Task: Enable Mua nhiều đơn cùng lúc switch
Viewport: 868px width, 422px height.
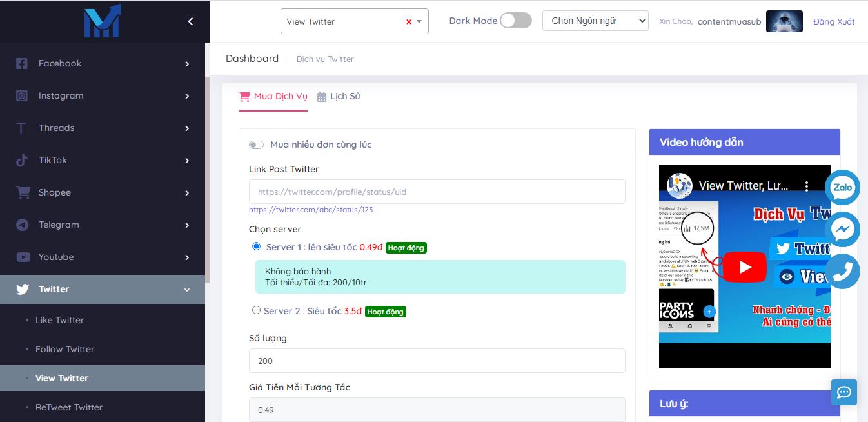Action: (x=257, y=145)
